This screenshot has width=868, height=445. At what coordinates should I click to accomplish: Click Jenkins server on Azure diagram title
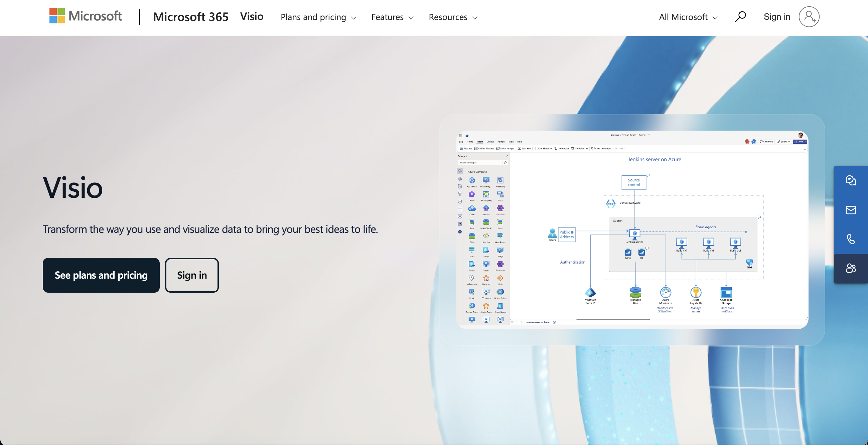click(654, 159)
